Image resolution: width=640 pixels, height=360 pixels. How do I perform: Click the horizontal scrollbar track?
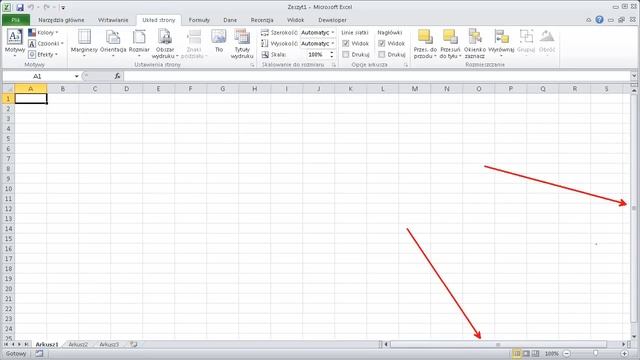coord(504,344)
